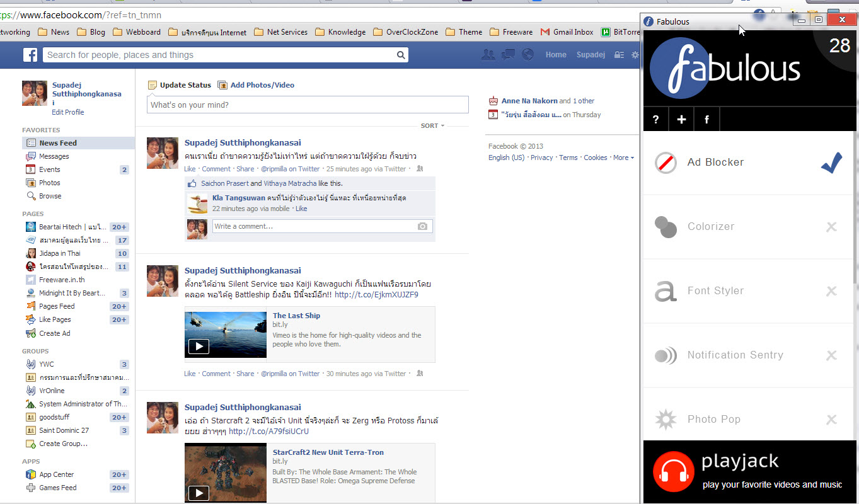Select the Add Photos/Video tab
859x504 pixels.
coord(256,85)
